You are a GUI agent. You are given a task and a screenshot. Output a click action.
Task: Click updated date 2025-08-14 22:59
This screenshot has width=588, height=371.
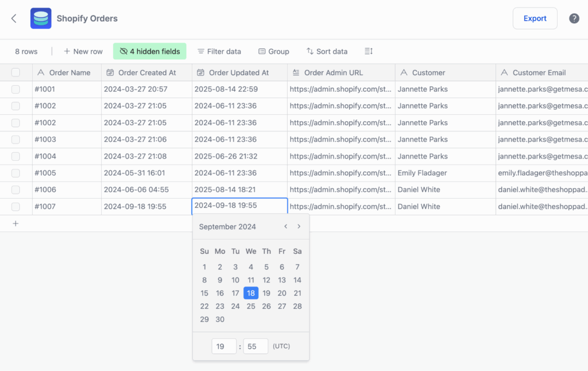coord(239,89)
